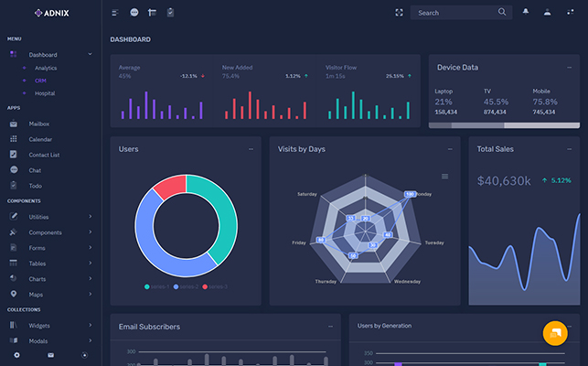
Task: Collapse the Visits by Days card
Action: [x=450, y=149]
